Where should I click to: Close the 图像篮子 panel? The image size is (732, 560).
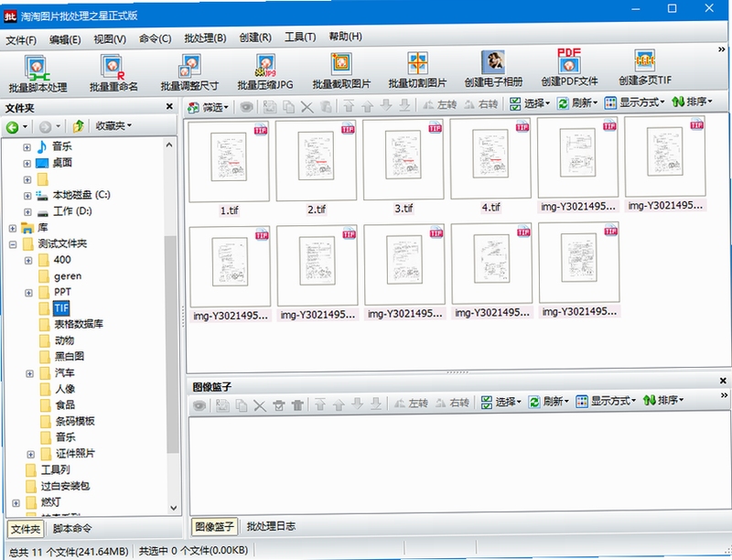(x=723, y=381)
